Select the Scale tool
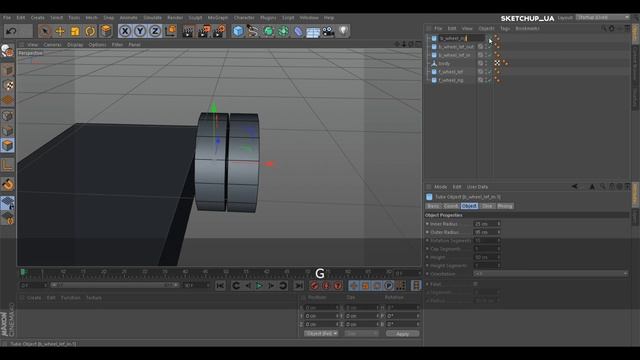This screenshot has height=360, width=640. click(x=75, y=31)
